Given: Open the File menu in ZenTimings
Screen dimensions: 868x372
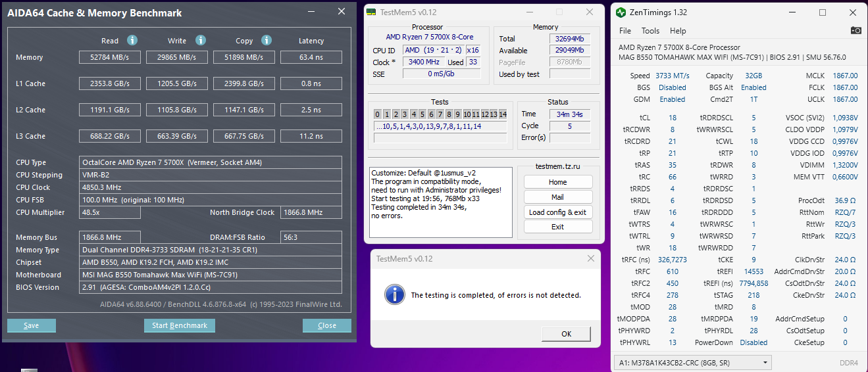Looking at the screenshot, I should click(x=625, y=31).
